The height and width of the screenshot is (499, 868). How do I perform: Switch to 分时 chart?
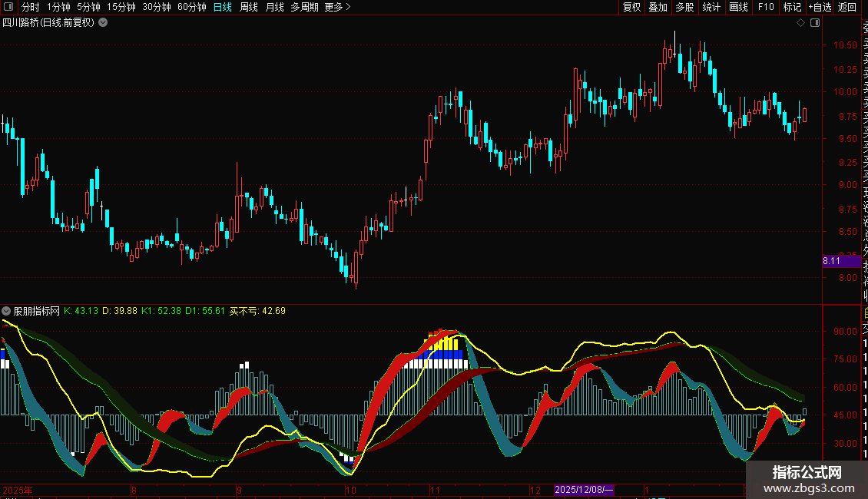(x=31, y=7)
